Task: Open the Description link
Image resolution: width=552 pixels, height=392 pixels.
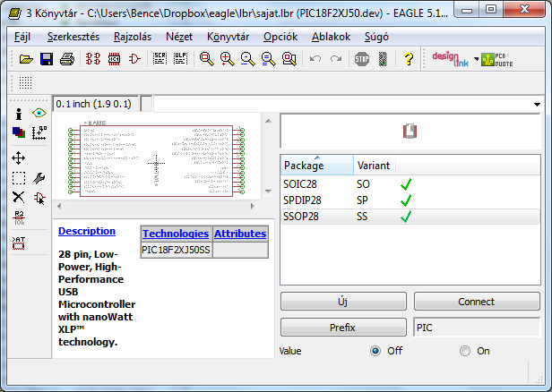Action: coord(87,231)
